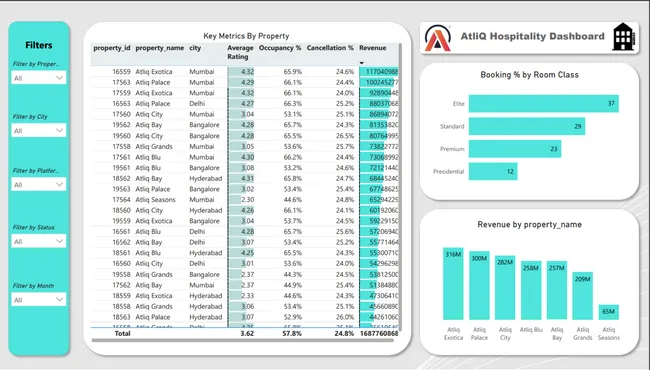Click Bangalore in the 19560 row

pyautogui.click(x=204, y=136)
